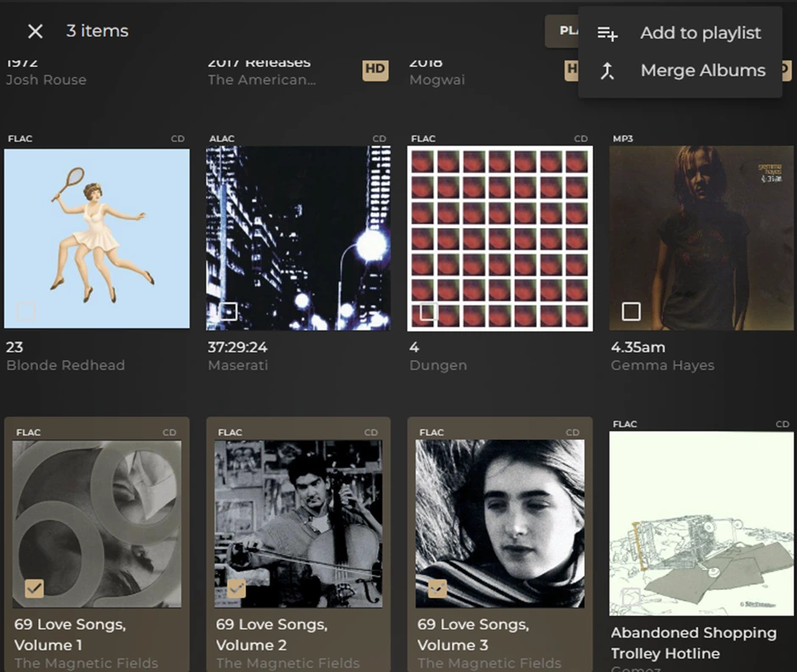The image size is (797, 672).
Task: Untick the 69 Love Songs, Volume 3 checkbox
Action: (438, 588)
